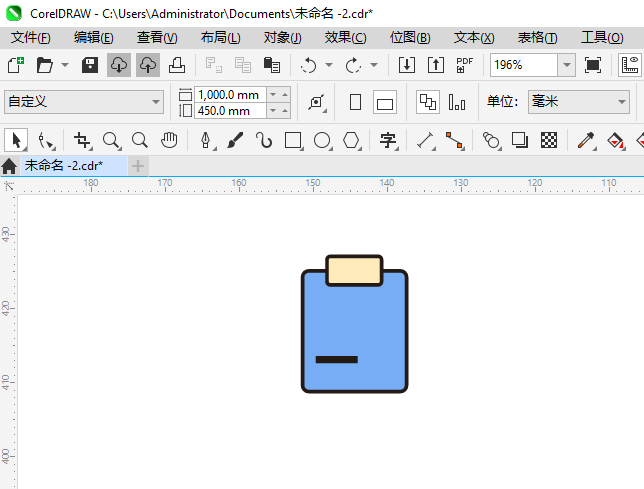Click the Export icon
Viewport: 644px width, 489px height.
(x=436, y=65)
